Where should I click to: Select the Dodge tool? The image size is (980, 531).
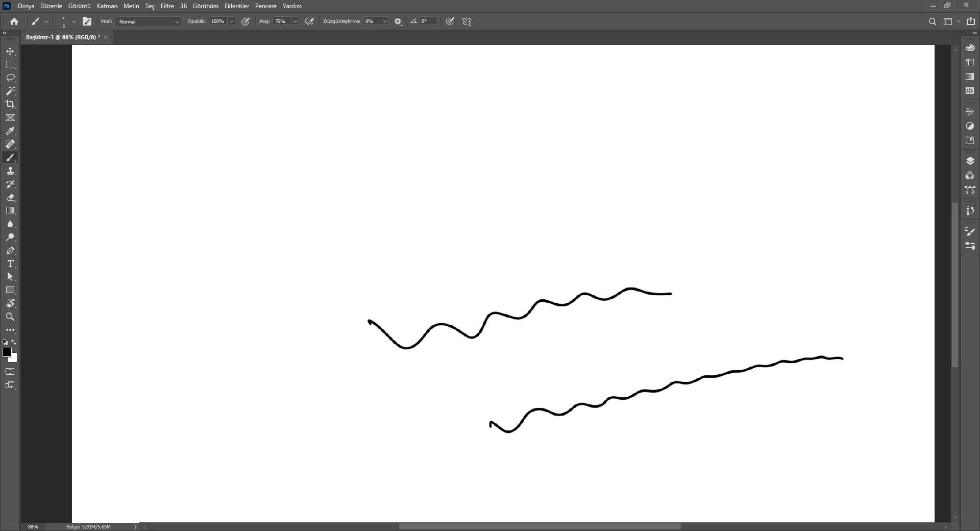coord(10,237)
